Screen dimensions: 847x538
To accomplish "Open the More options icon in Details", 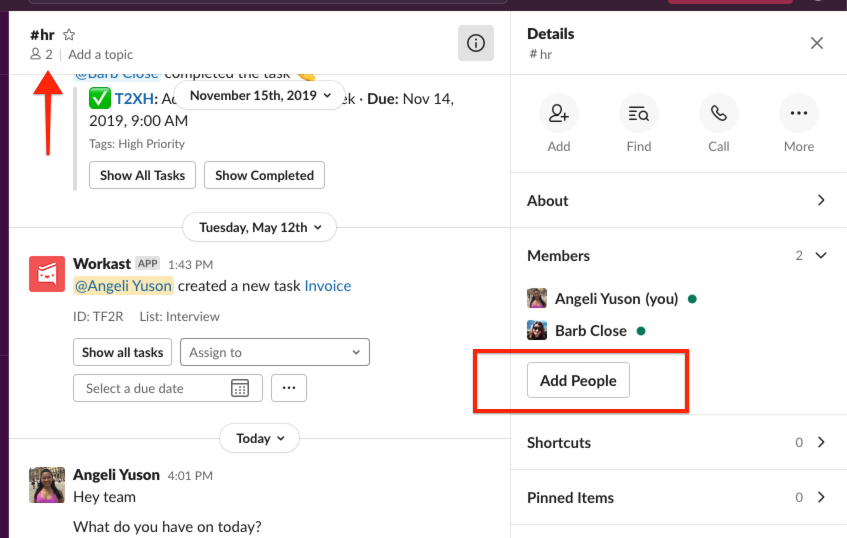I will click(798, 113).
